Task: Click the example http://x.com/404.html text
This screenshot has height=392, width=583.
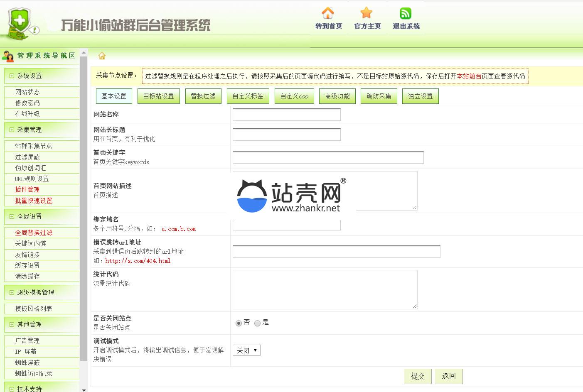Action: (x=138, y=261)
